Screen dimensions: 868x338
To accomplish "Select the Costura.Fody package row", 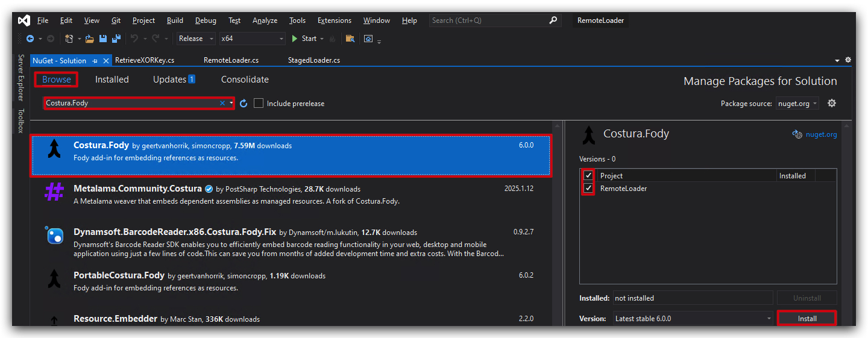I will [x=291, y=155].
